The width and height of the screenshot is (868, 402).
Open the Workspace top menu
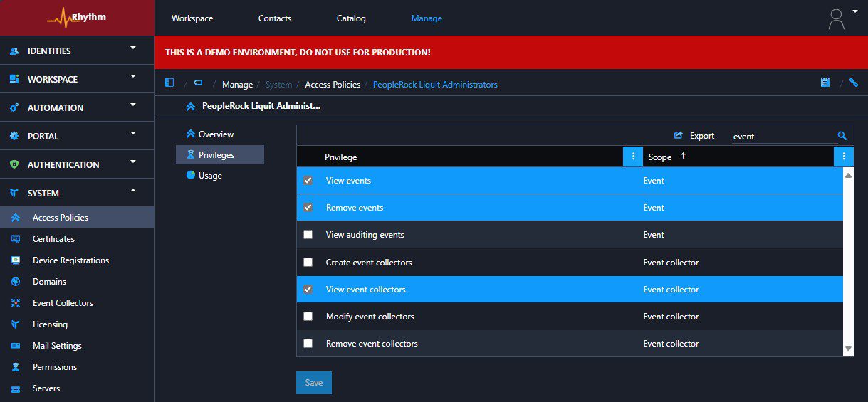click(x=192, y=18)
